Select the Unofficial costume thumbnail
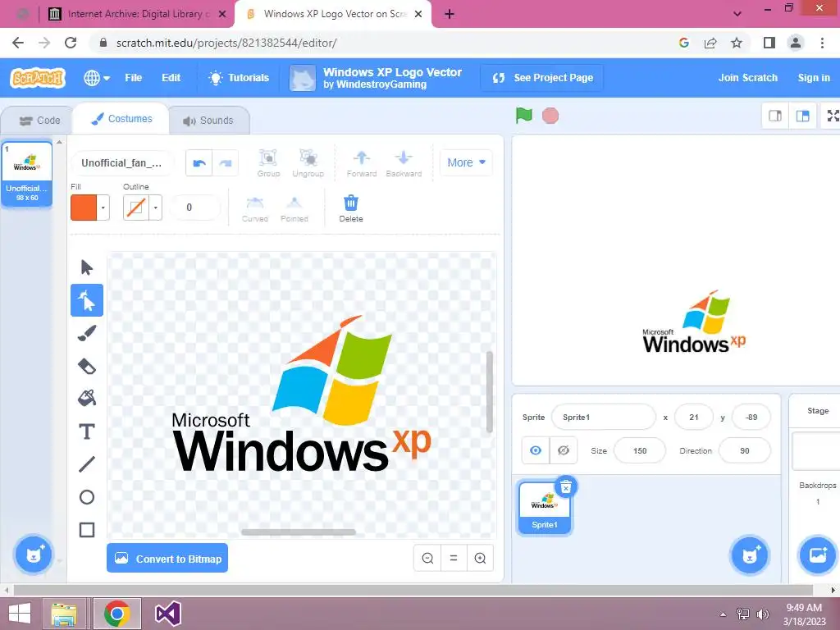 click(x=27, y=174)
